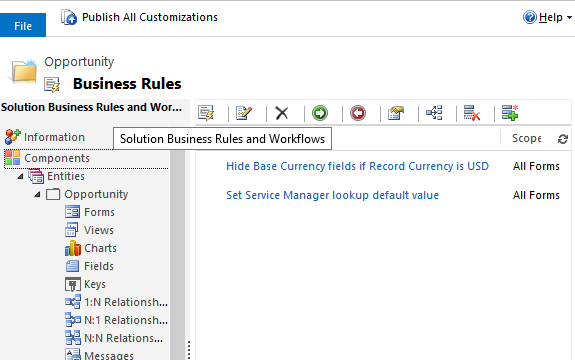The image size is (575, 360).
Task: Open Charts under Opportunity
Action: pyautogui.click(x=100, y=248)
